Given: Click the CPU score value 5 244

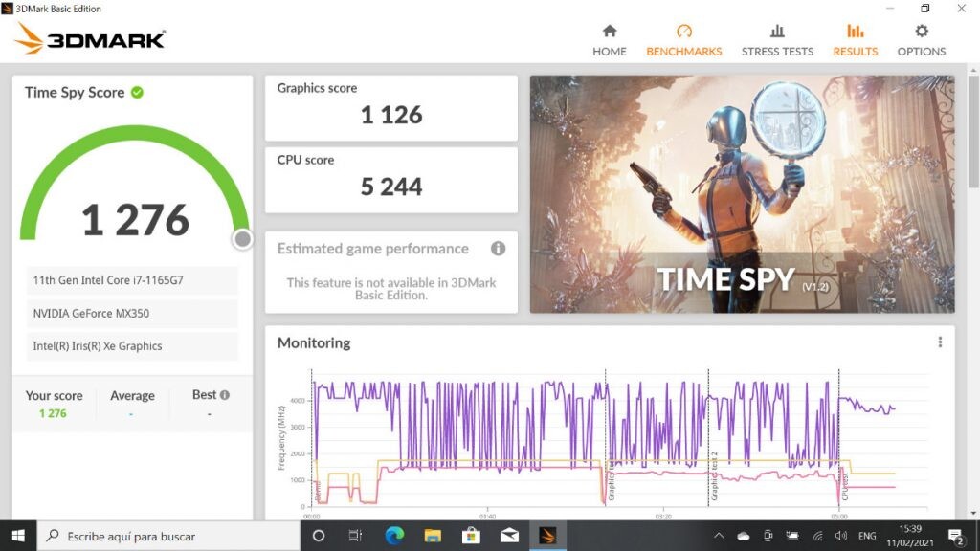Looking at the screenshot, I should (391, 187).
